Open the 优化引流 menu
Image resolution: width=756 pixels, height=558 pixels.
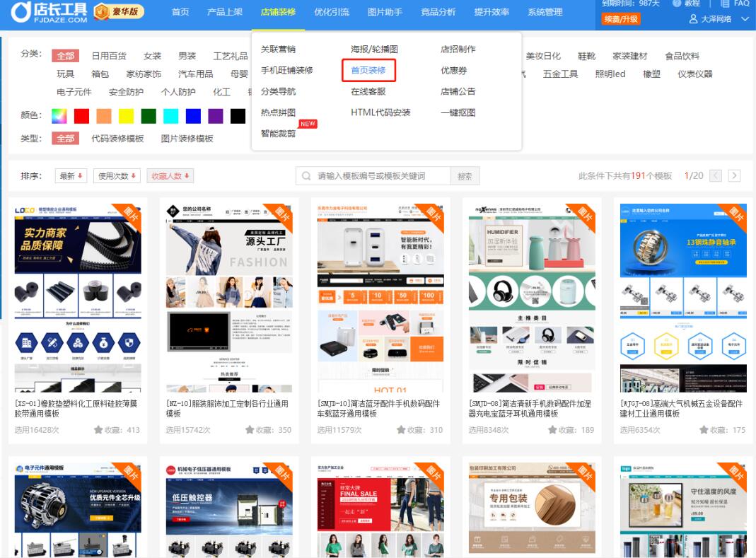332,12
